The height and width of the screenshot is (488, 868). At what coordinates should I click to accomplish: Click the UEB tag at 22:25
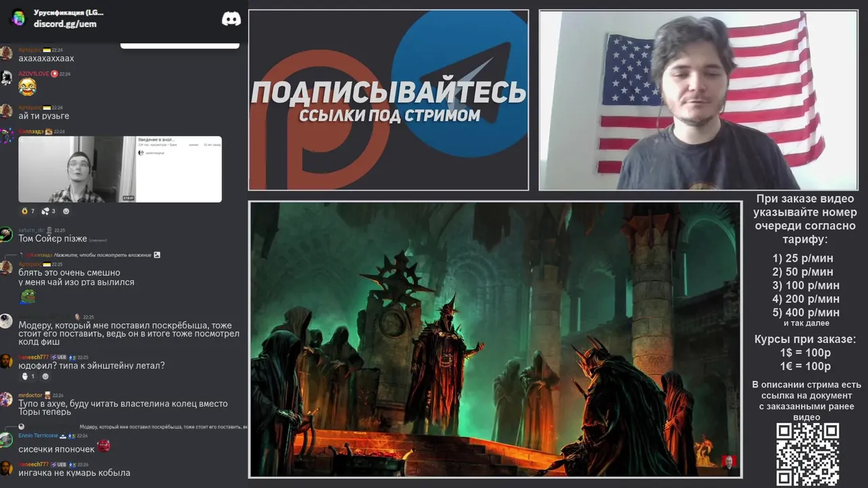[x=59, y=357]
